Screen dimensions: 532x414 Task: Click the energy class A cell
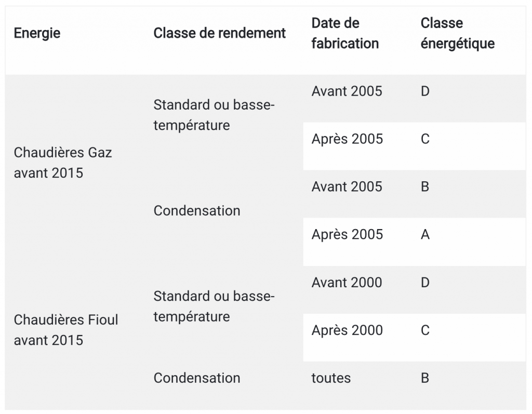click(425, 235)
